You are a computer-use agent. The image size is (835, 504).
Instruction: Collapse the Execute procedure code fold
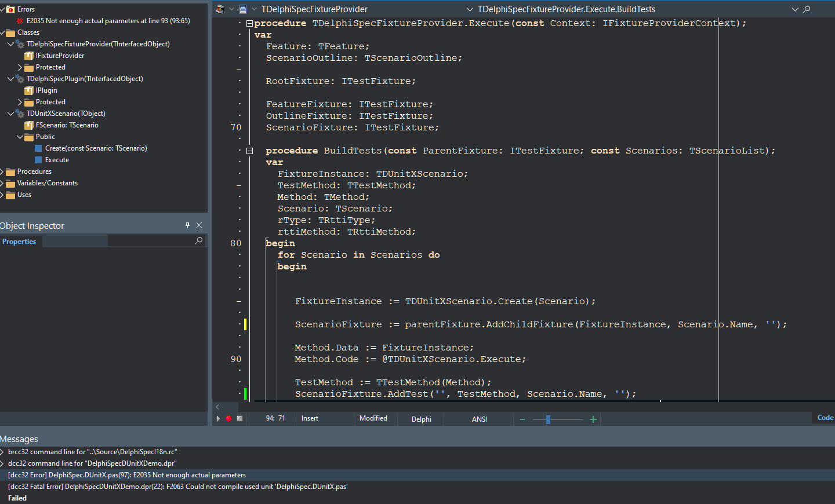pyautogui.click(x=249, y=23)
